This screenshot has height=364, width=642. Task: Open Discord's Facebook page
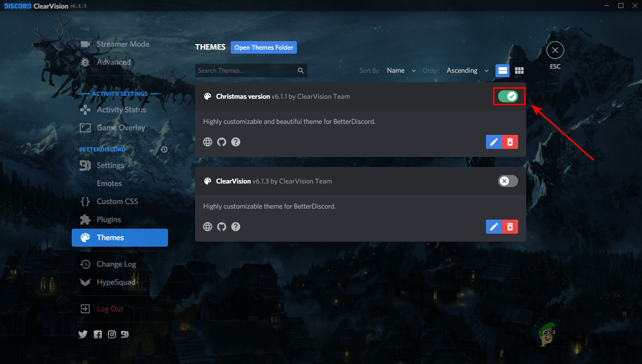[x=98, y=334]
